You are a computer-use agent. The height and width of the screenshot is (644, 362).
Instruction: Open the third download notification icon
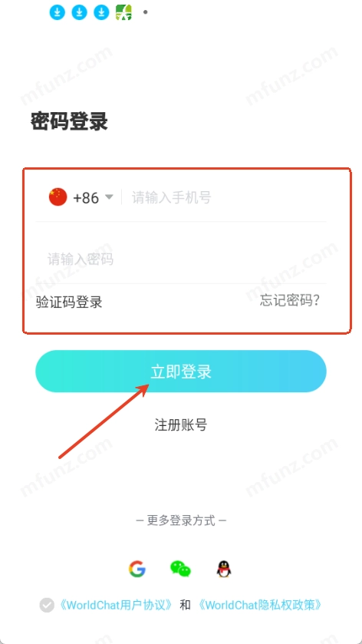point(101,12)
